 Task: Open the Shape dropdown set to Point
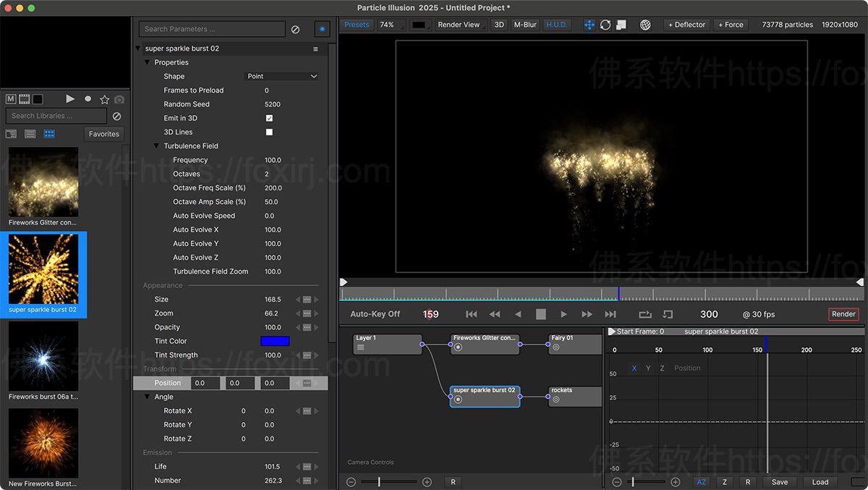click(x=283, y=76)
